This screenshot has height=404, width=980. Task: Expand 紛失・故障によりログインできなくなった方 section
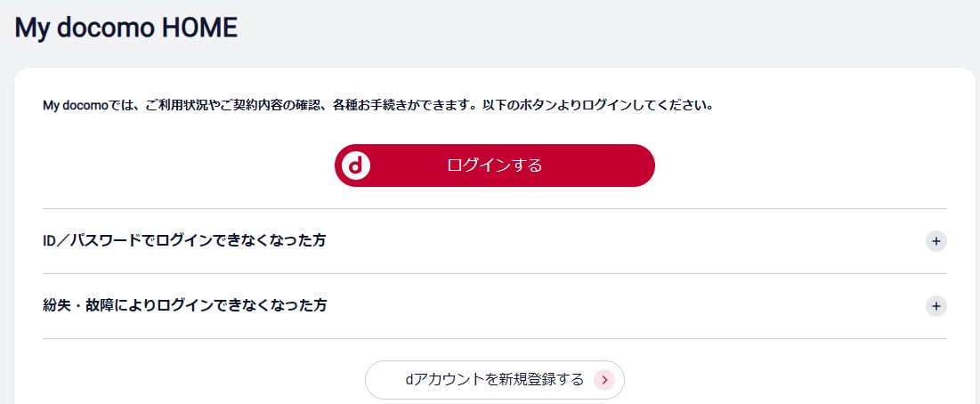pos(184,305)
